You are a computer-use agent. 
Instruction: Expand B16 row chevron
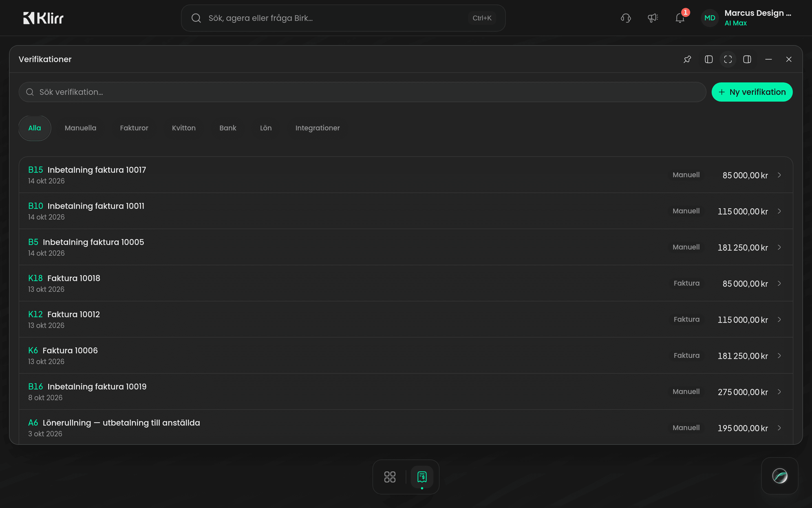pyautogui.click(x=780, y=392)
